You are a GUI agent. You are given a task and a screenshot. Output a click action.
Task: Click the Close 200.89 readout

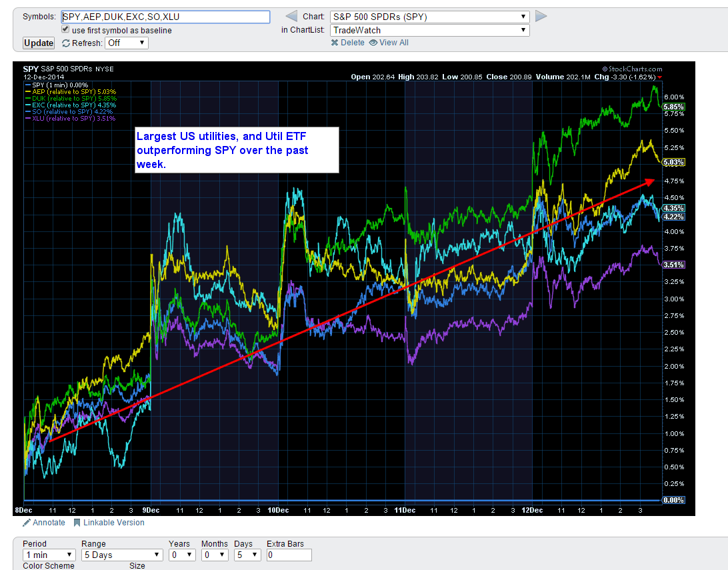point(509,77)
